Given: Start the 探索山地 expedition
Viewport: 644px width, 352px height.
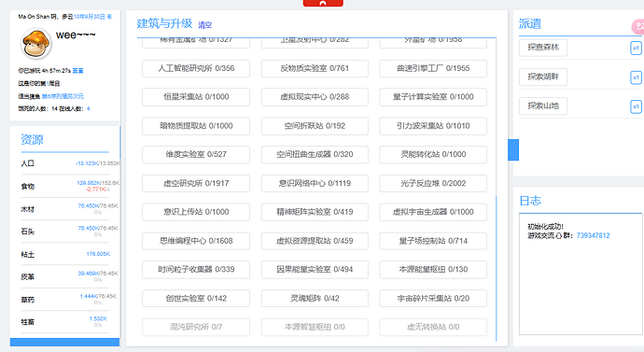Looking at the screenshot, I should pos(543,106).
